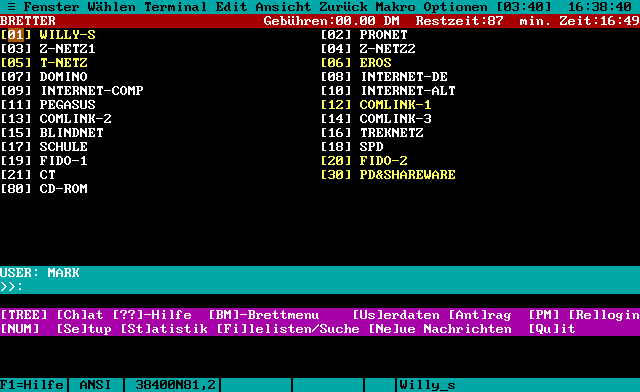Click the [Qu]it command
This screenshot has height=392, width=640.
point(552,329)
